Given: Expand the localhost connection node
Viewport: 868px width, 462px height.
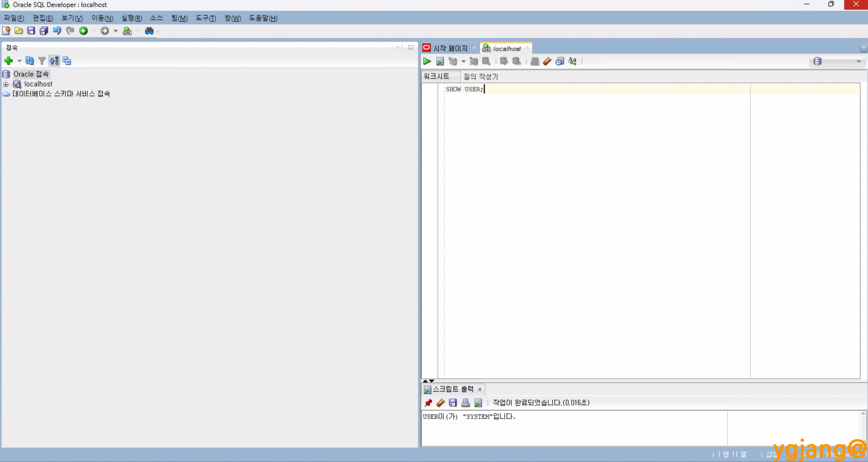Looking at the screenshot, I should pyautogui.click(x=6, y=84).
